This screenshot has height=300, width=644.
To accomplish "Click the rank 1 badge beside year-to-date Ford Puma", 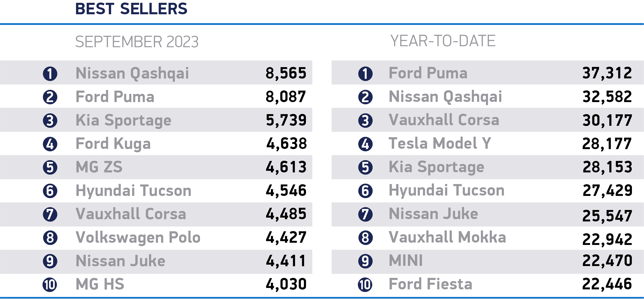I will coord(365,74).
